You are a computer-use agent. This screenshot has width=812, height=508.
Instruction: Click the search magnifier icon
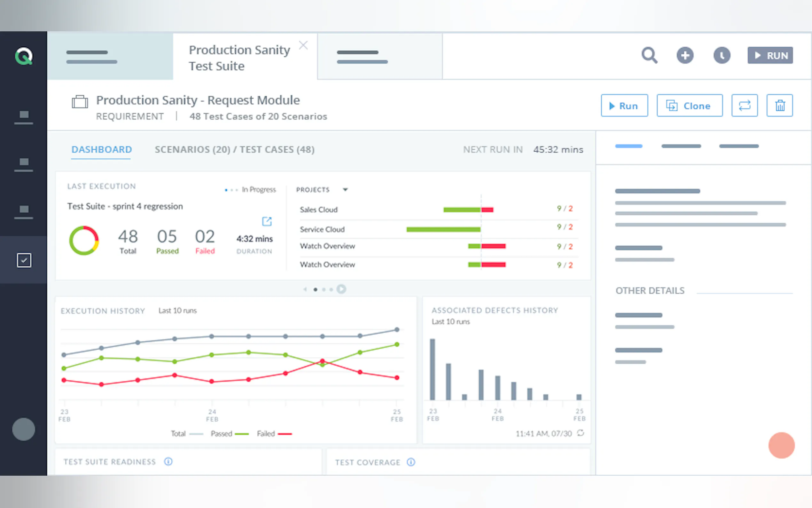(649, 55)
